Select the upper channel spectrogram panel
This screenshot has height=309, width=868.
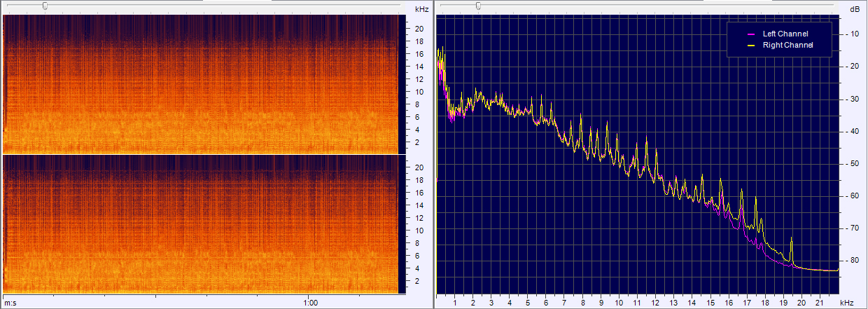point(200,84)
